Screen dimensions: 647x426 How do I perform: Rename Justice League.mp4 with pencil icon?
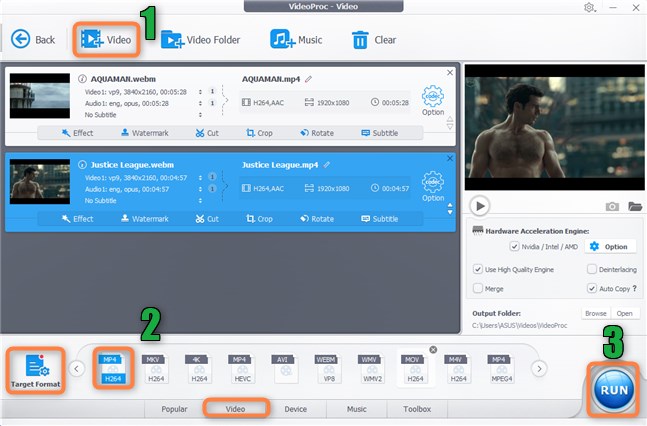tap(326, 165)
